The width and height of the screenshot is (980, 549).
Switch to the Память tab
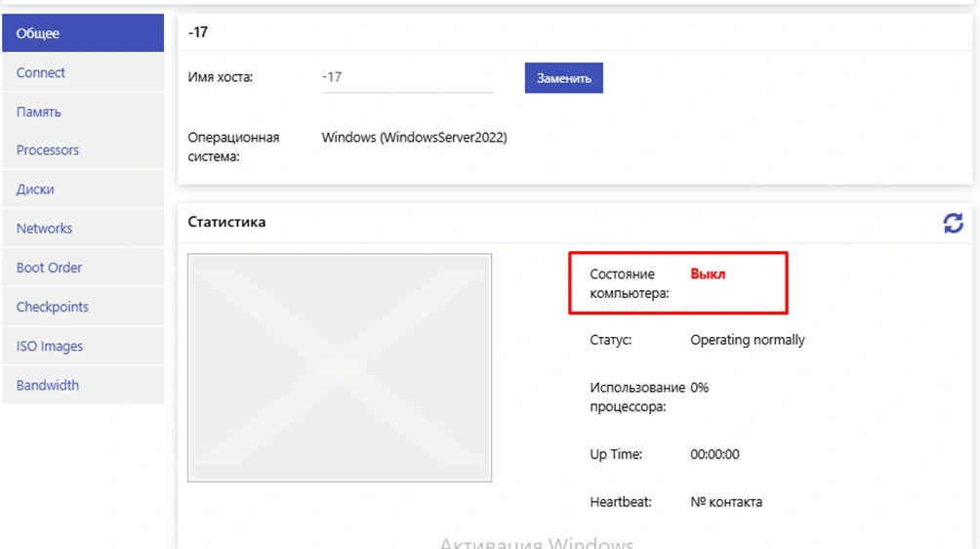tap(83, 112)
